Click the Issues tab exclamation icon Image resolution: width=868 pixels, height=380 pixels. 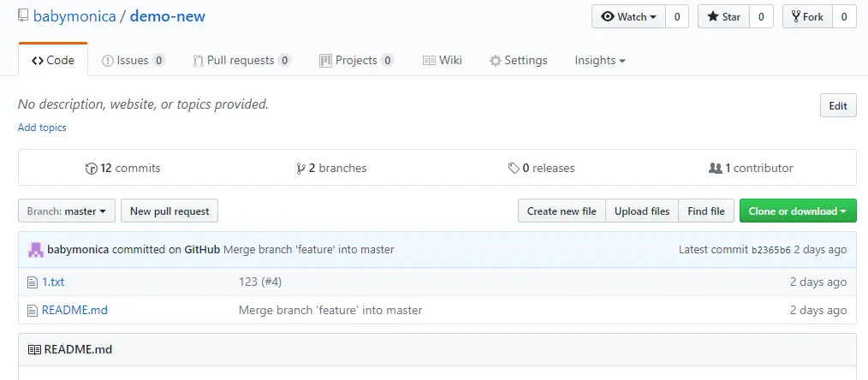108,60
